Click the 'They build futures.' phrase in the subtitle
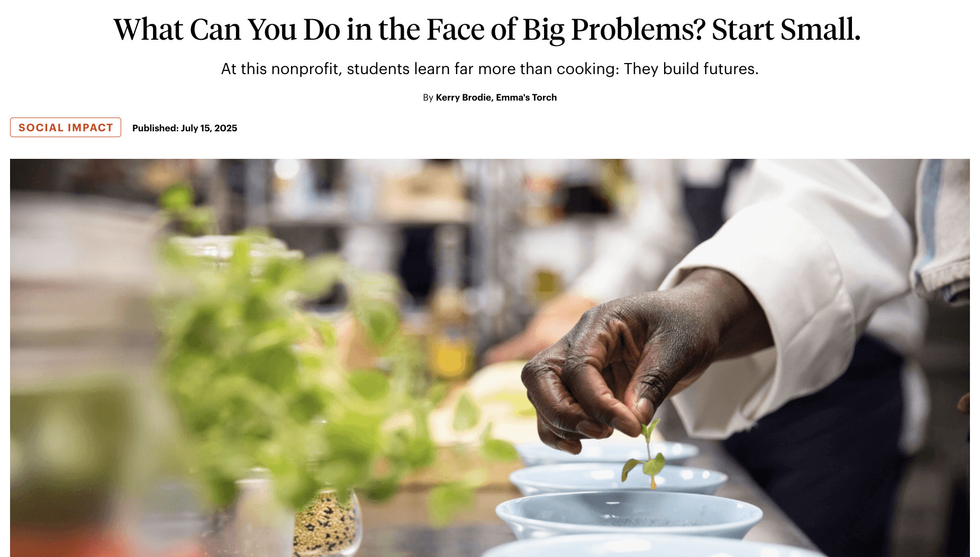This screenshot has width=980, height=557. coord(691,69)
